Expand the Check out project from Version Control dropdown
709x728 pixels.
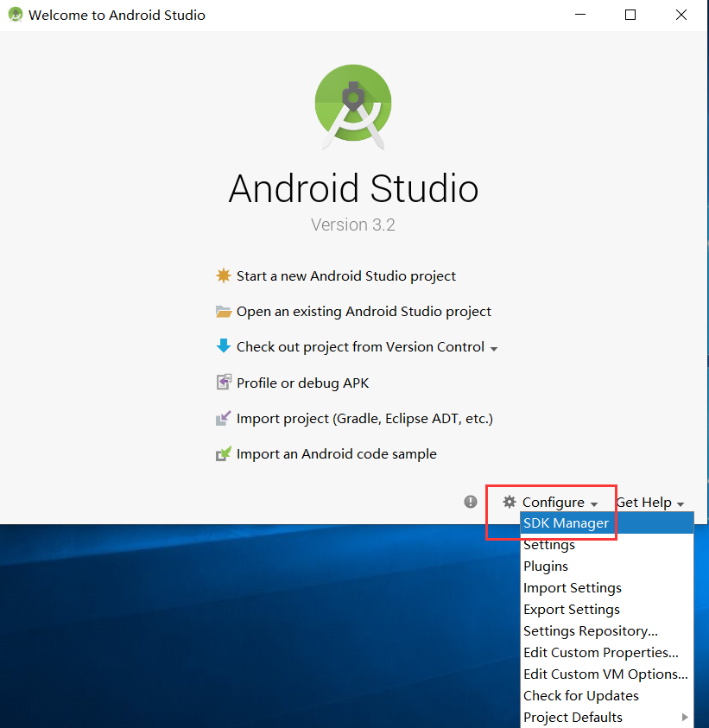point(493,348)
